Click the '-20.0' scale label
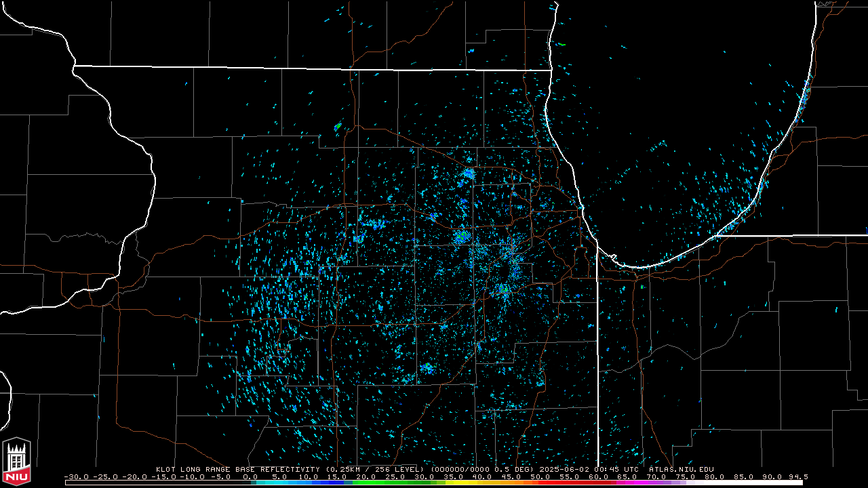 134,476
